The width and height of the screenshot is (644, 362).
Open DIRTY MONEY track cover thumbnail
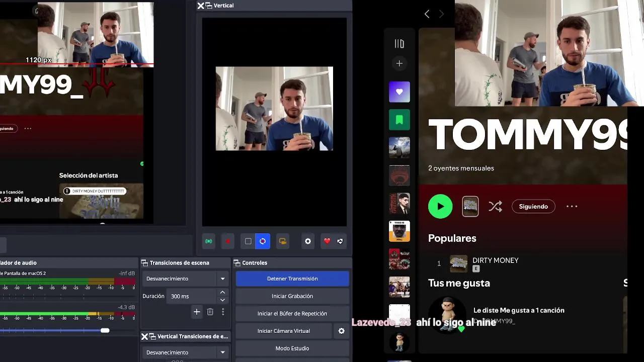tap(458, 263)
